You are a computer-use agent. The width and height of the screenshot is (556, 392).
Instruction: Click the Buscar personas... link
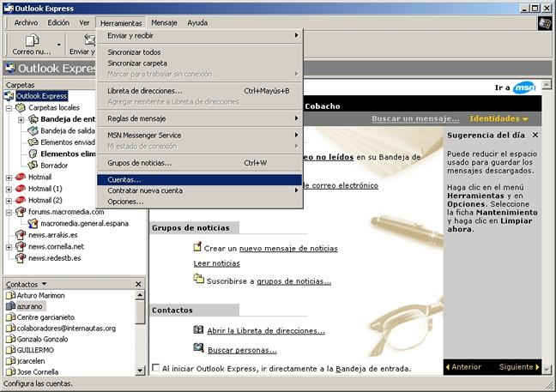click(242, 350)
